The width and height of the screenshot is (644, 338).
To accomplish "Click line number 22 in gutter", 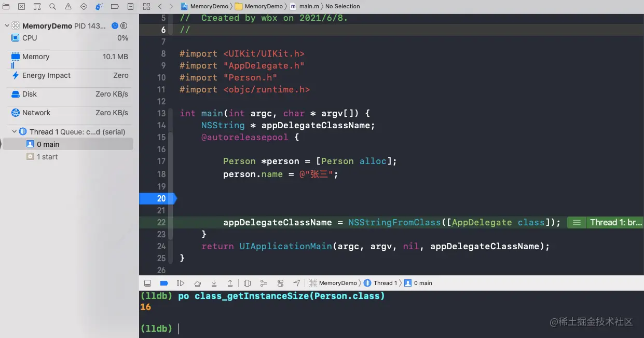I will click(161, 222).
